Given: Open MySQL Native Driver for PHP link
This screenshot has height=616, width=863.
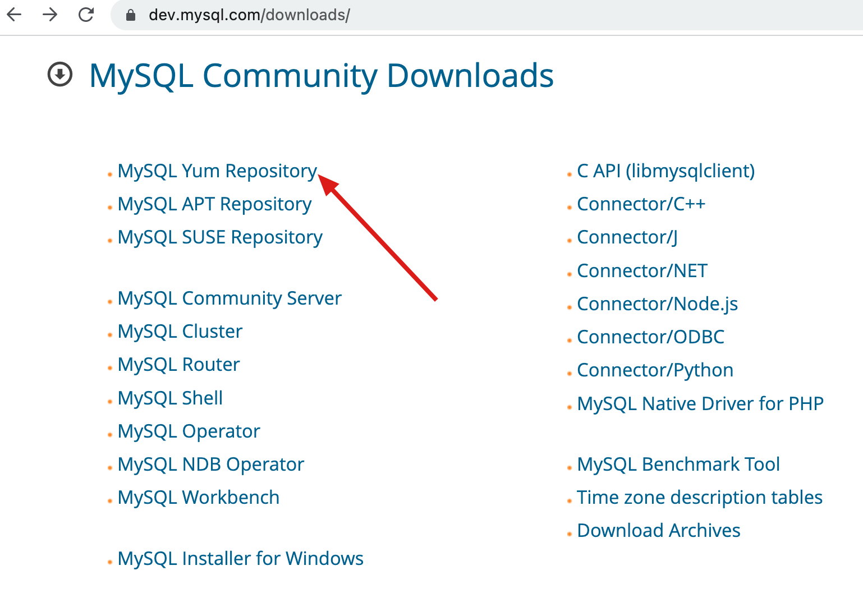Looking at the screenshot, I should click(x=700, y=404).
